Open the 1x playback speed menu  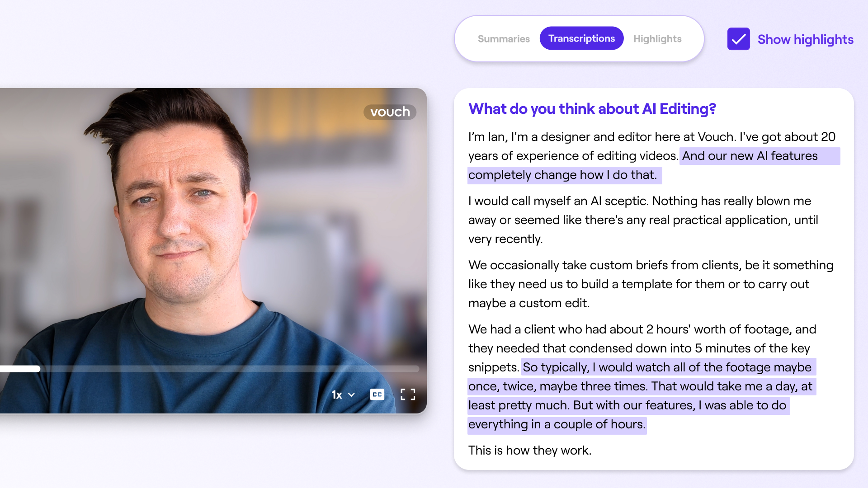point(337,395)
